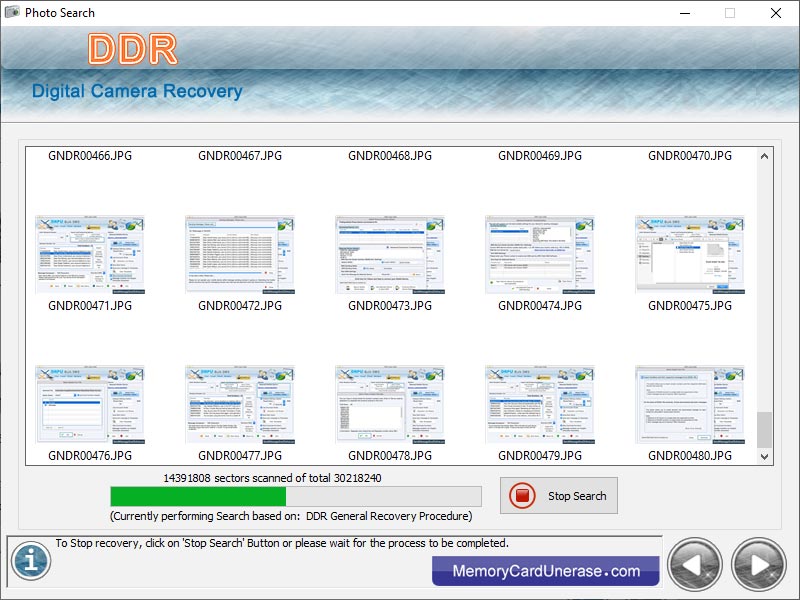Click the Digital Camera Recovery heading

(x=138, y=91)
